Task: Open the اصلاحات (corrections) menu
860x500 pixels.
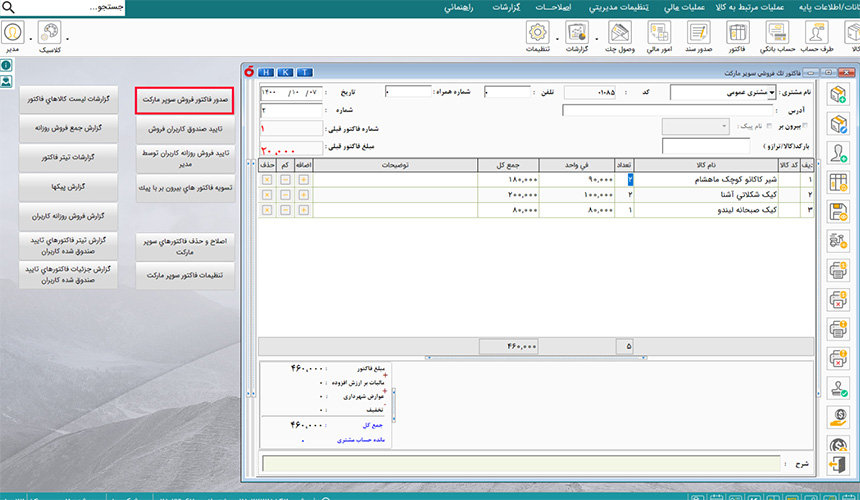Action: [x=553, y=8]
